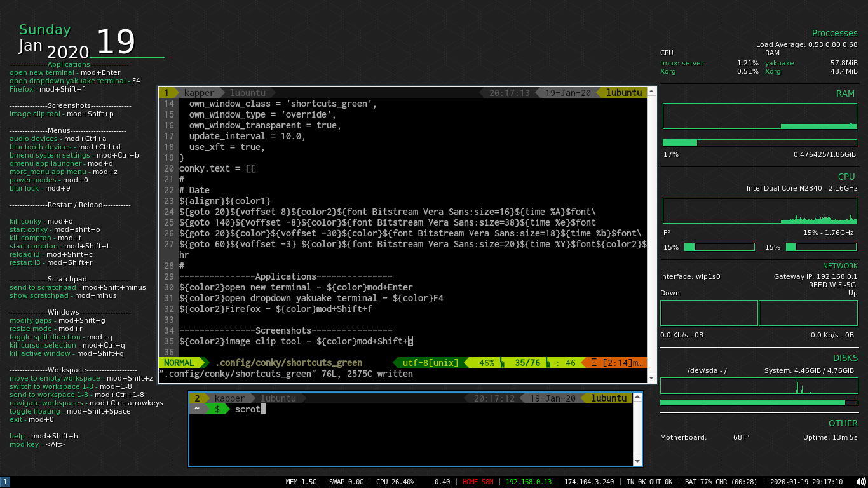The image size is (868, 488).
Task: Click 'IN 0K OUT 0K' network status
Action: click(649, 482)
